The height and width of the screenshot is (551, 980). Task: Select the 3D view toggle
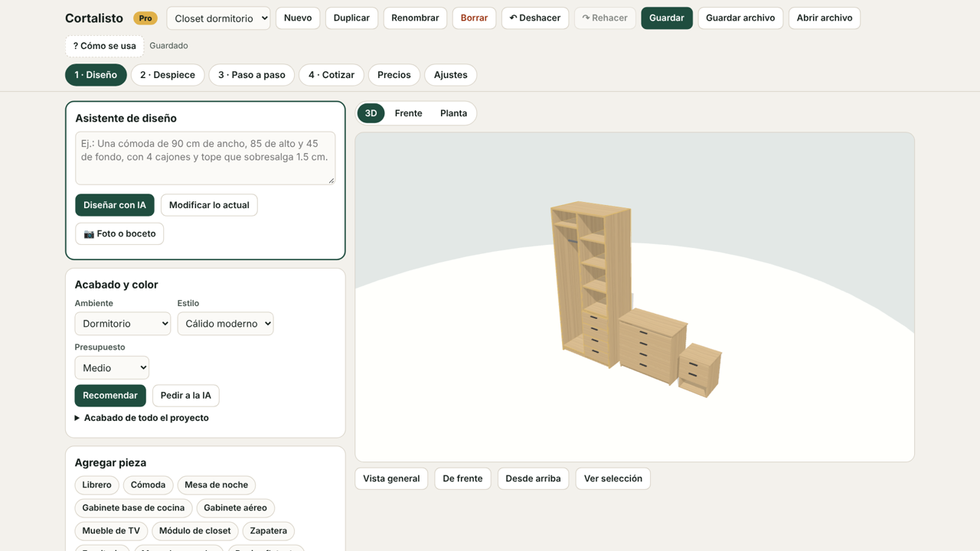[371, 113]
